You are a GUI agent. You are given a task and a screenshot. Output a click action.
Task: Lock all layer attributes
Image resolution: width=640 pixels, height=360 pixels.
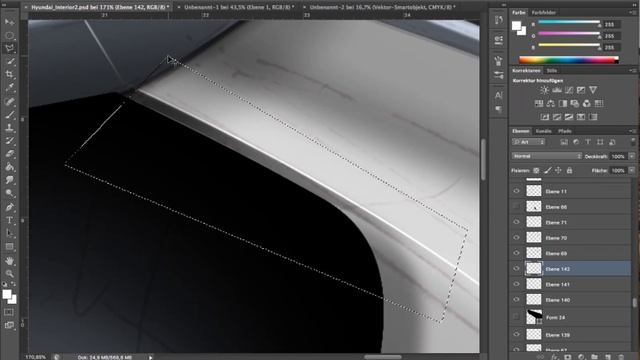pyautogui.click(x=569, y=170)
